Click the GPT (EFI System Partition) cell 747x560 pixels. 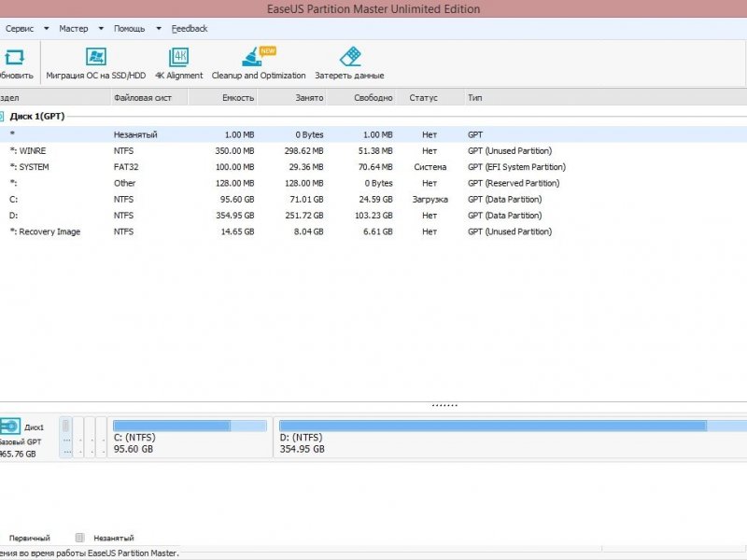516,167
